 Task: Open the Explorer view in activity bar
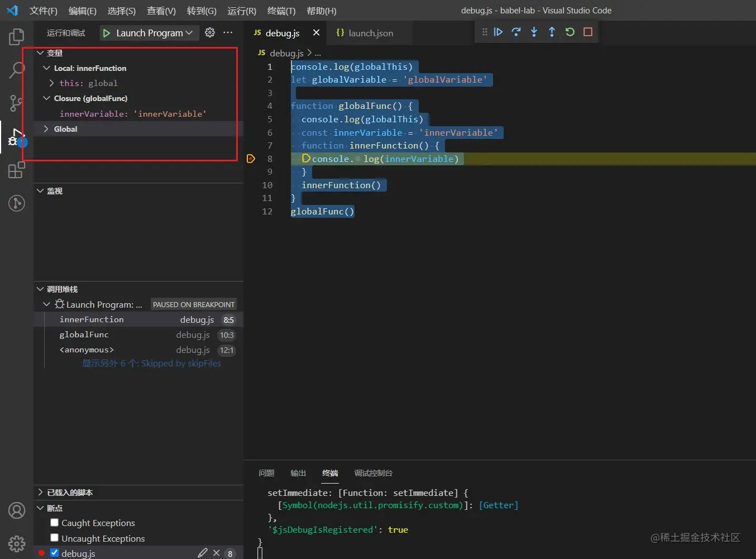click(x=17, y=37)
